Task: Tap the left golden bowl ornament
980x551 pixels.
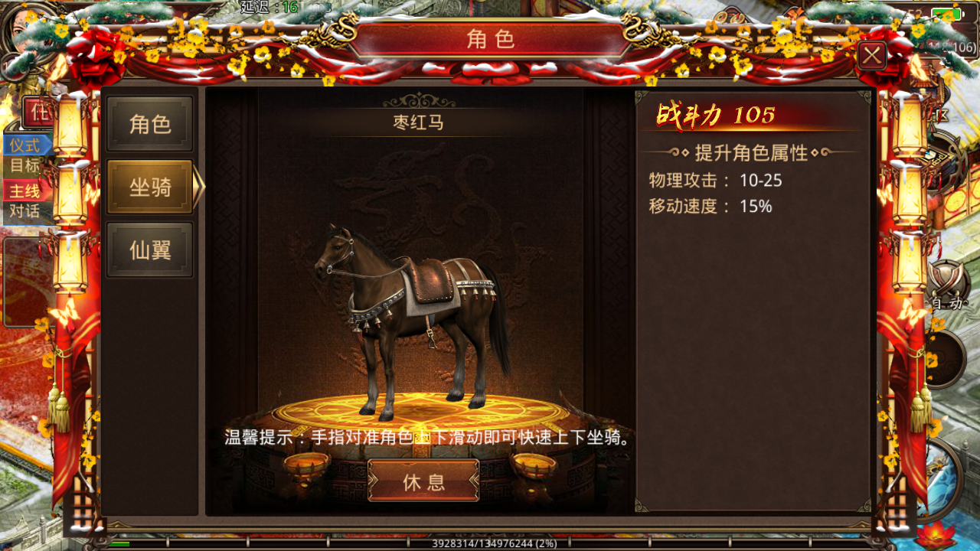Action: [x=306, y=464]
